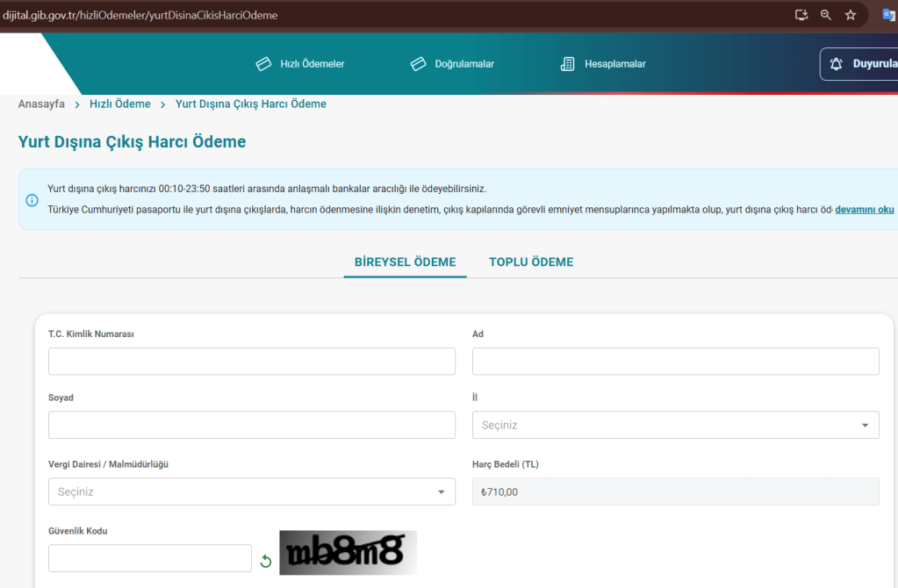Refresh the captcha security code
The image size is (898, 588).
pos(266,561)
